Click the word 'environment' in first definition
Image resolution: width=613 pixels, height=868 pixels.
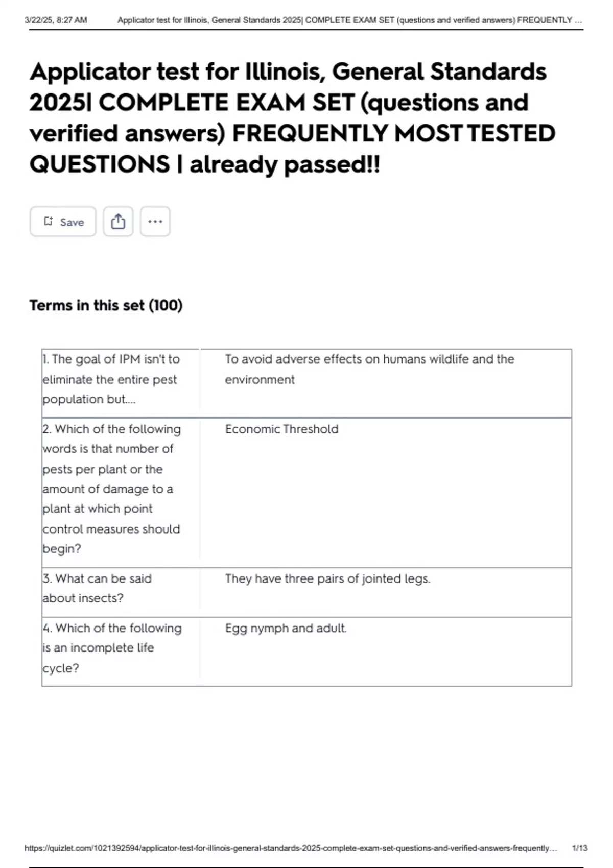pos(260,380)
